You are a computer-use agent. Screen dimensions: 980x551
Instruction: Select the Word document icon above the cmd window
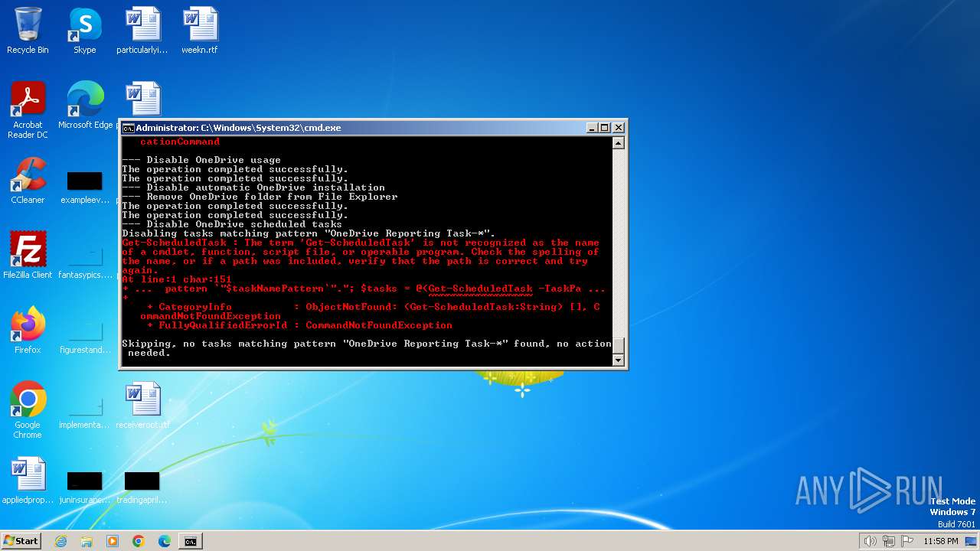pyautogui.click(x=143, y=99)
